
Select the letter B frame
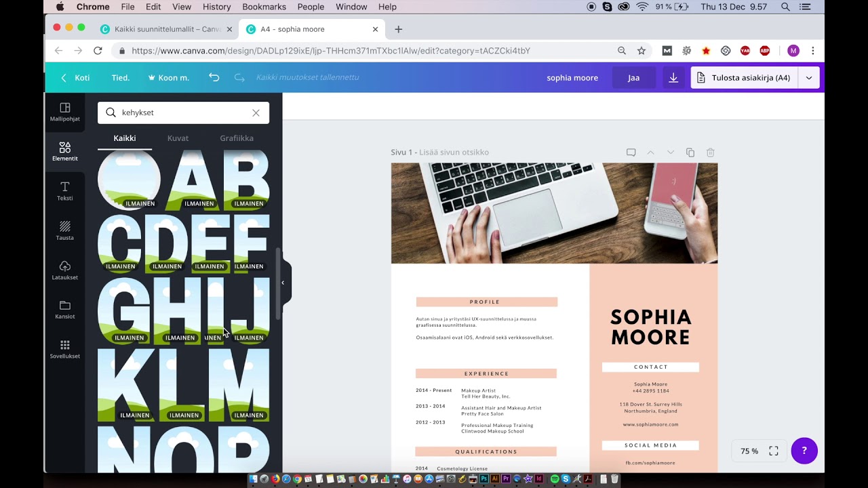pos(247,180)
